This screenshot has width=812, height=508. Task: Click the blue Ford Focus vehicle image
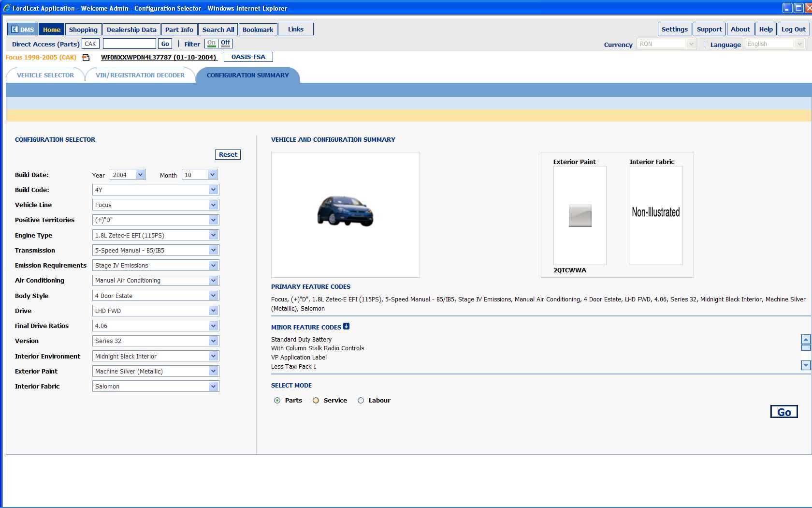(x=345, y=211)
